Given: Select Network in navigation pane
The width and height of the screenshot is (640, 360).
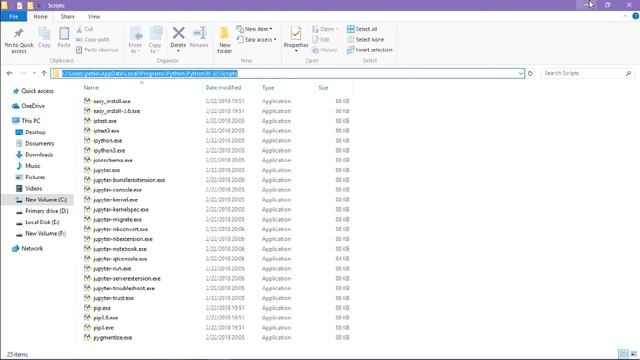Looking at the screenshot, I should tap(27, 248).
